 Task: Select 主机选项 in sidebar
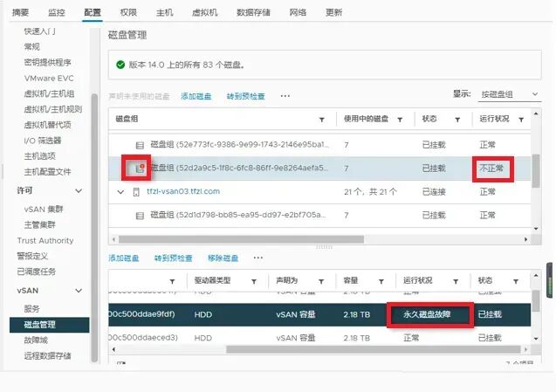pos(40,156)
